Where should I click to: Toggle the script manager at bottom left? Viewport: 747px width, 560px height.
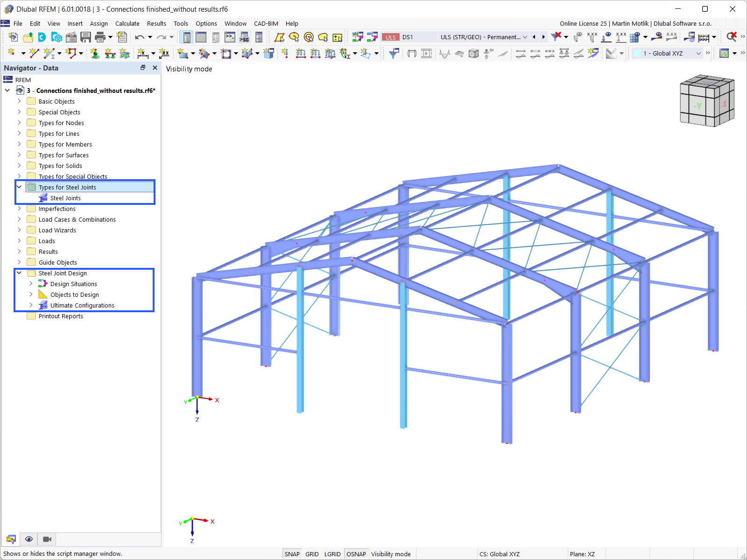point(11,539)
